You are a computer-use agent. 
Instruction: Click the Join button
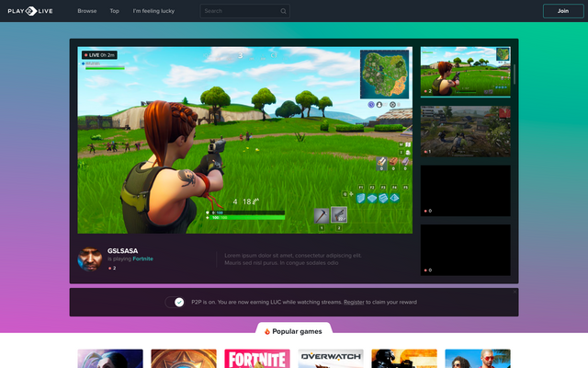[563, 11]
